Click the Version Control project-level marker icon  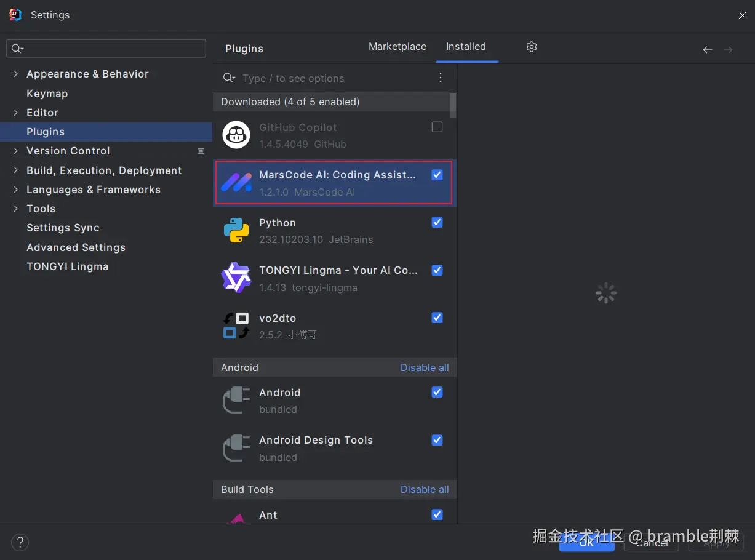201,151
